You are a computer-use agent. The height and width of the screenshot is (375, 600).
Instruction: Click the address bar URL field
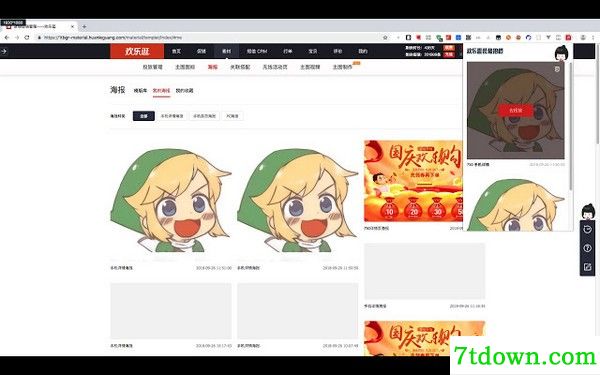[207, 38]
